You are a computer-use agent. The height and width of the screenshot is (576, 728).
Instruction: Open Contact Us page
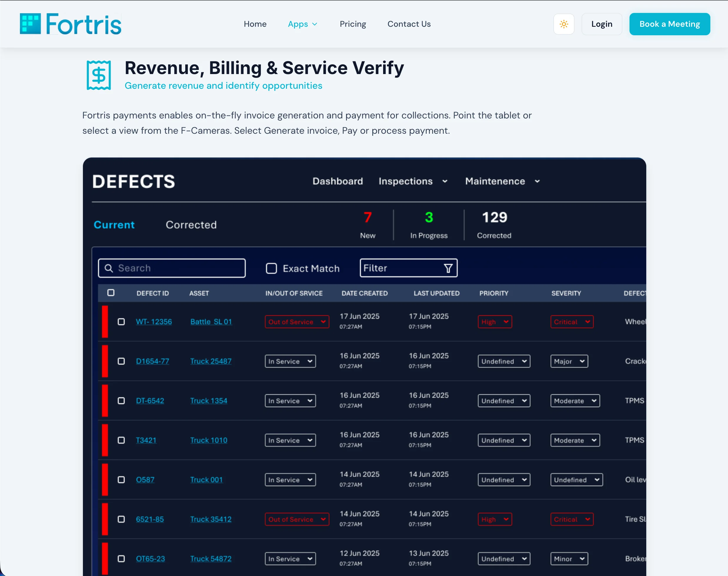click(x=409, y=24)
